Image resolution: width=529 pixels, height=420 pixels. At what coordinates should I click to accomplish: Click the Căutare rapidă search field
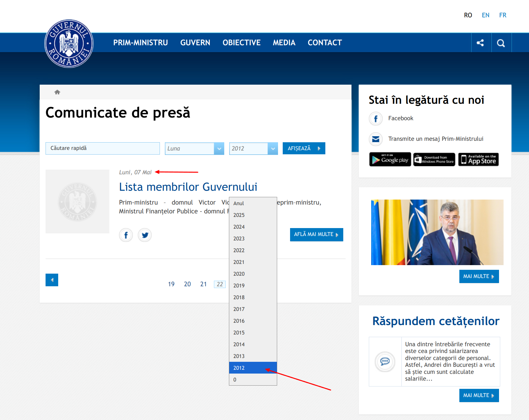coord(103,148)
